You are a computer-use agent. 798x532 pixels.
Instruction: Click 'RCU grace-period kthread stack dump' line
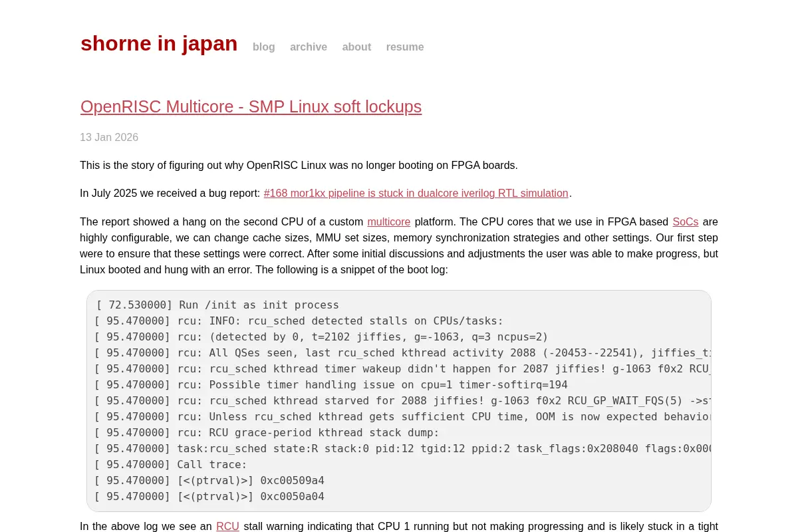tap(267, 433)
